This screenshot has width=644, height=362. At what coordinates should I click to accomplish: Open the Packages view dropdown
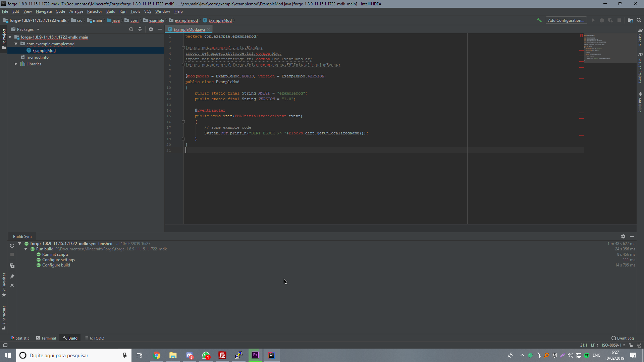25,29
